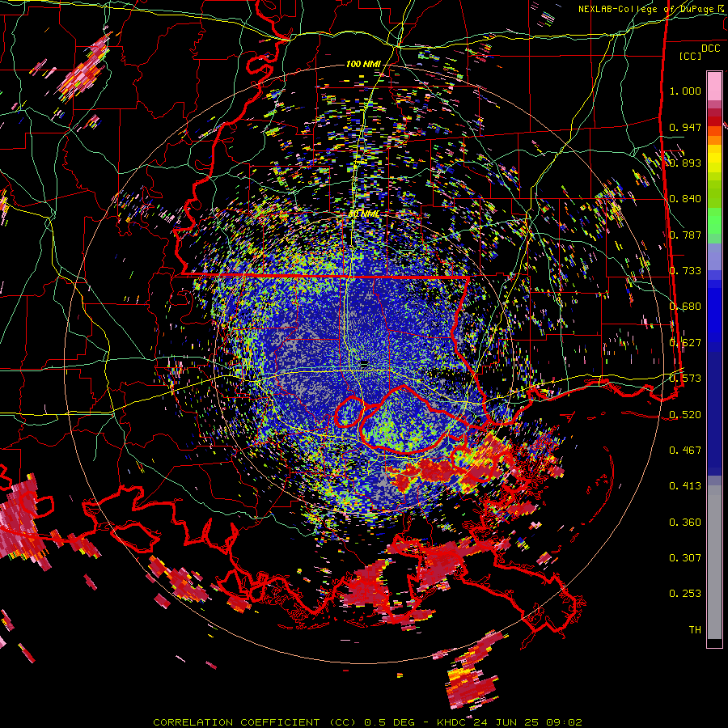The height and width of the screenshot is (728, 728).
Task: Select the 0.253 legend value
Action: point(685,594)
